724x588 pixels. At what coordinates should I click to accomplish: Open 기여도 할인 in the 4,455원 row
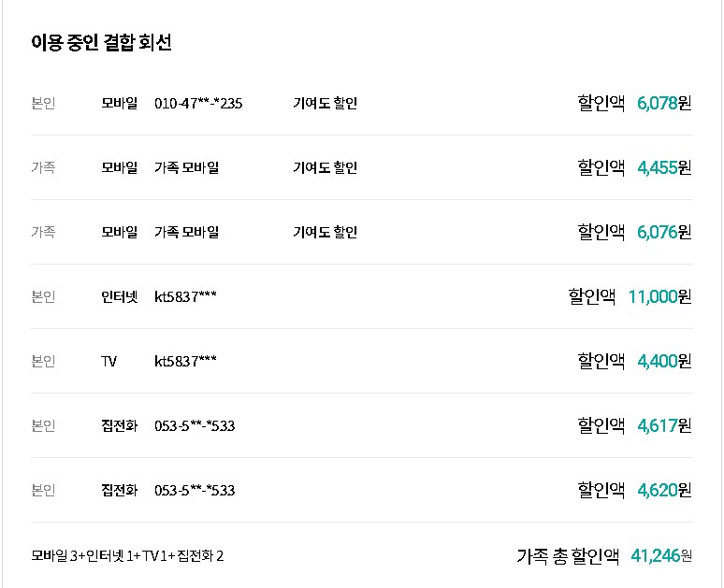click(325, 168)
